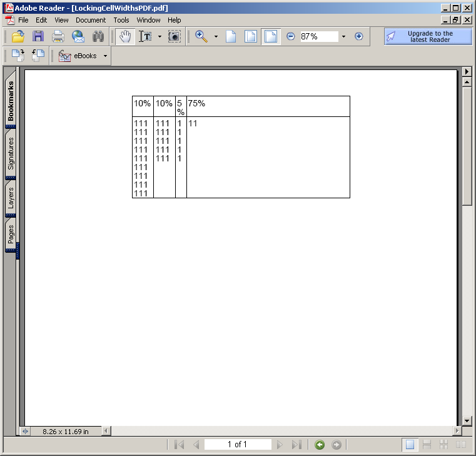Show the Layers side tab

[x=11, y=198]
